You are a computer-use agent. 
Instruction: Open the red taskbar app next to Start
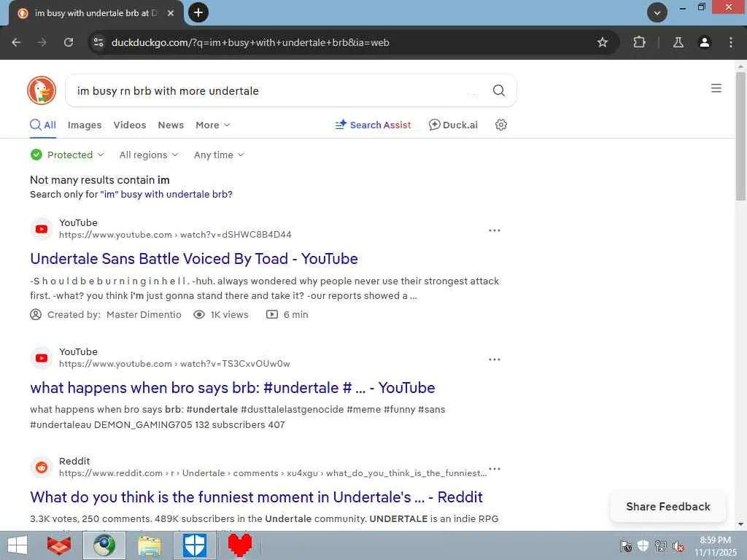click(x=58, y=545)
